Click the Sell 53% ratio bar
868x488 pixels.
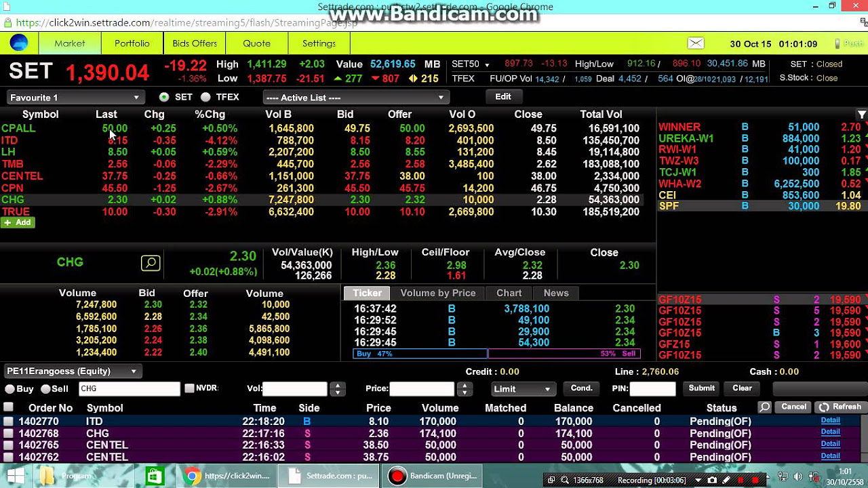(564, 354)
